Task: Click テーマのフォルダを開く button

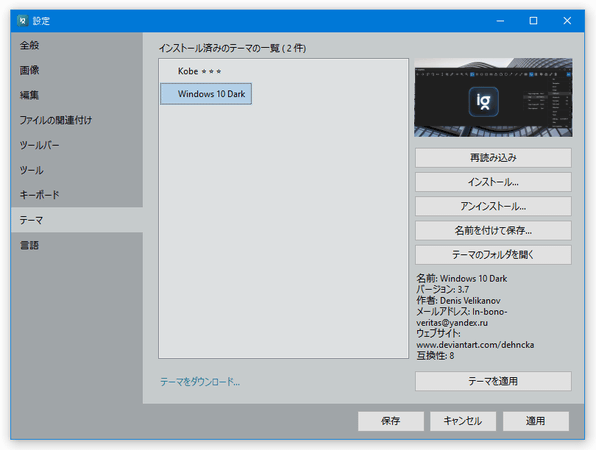Action: pyautogui.click(x=493, y=255)
